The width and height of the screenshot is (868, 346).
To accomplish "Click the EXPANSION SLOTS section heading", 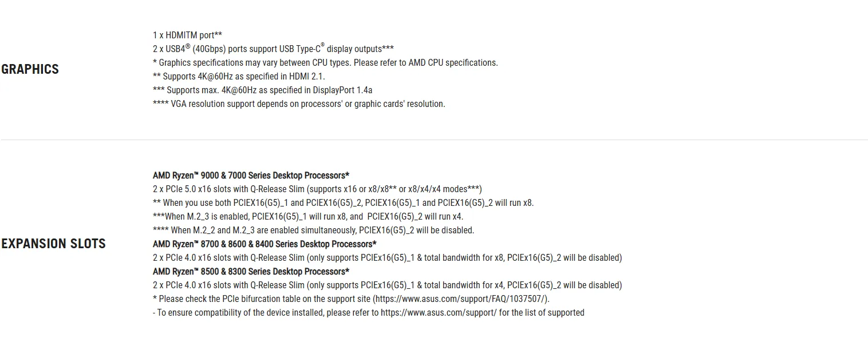I will (53, 244).
